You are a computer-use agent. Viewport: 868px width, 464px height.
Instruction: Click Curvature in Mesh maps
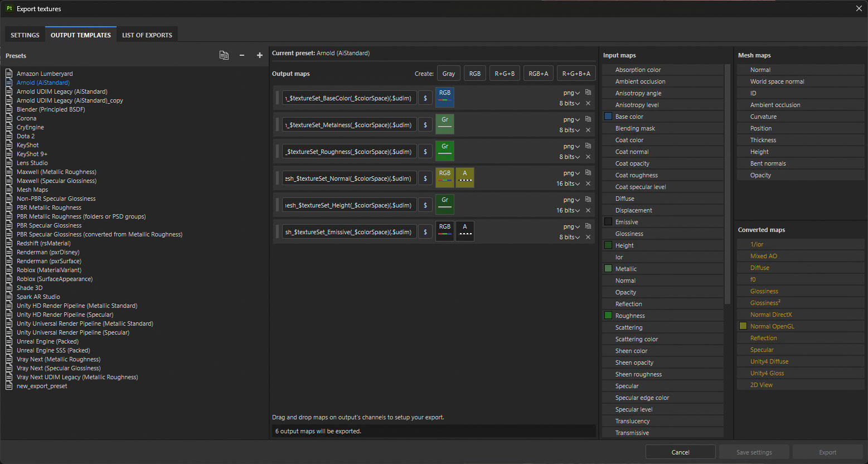[801, 117]
